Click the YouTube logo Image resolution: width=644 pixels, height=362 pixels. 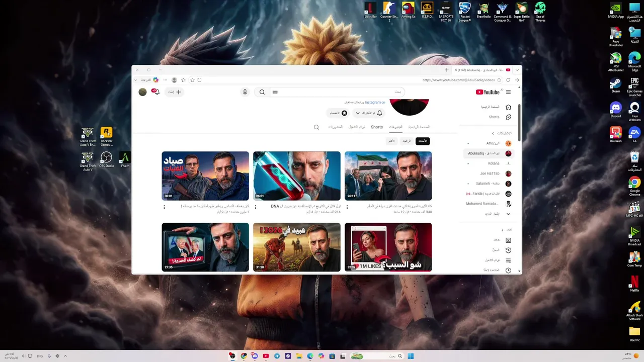coord(488,92)
